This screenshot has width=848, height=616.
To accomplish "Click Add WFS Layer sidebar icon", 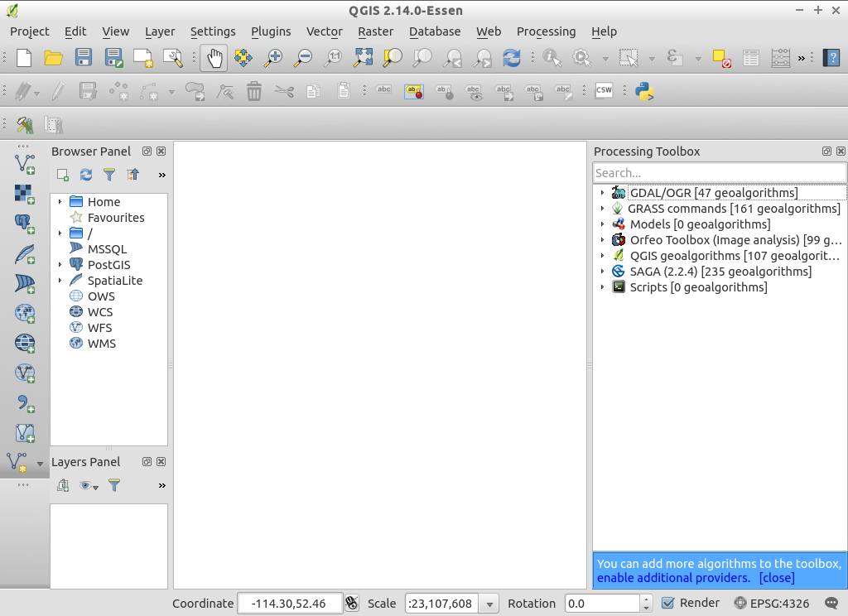I will (x=25, y=373).
